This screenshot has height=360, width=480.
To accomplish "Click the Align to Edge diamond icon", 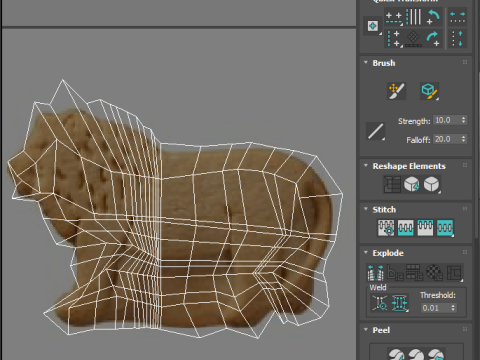I will click(414, 39).
